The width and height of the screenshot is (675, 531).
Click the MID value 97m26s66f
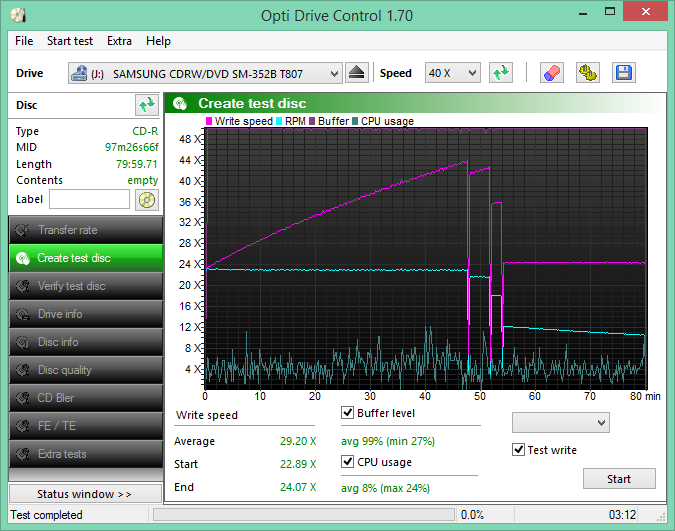pyautogui.click(x=132, y=147)
